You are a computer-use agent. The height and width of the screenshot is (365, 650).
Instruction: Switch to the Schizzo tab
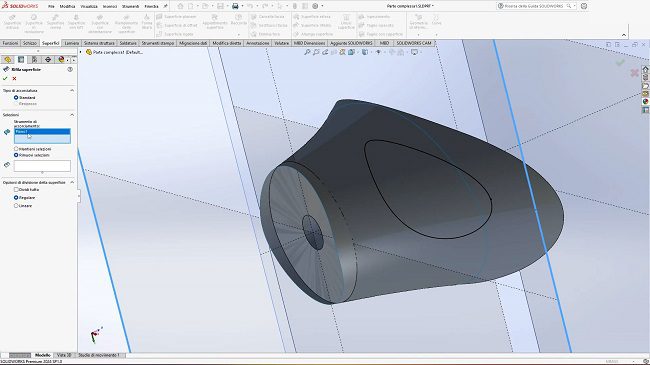click(30, 43)
